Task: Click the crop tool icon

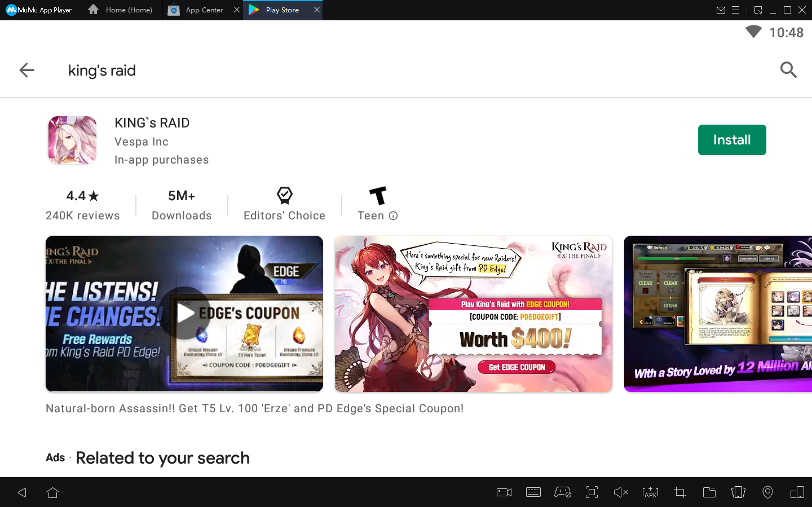Action: 680,492
